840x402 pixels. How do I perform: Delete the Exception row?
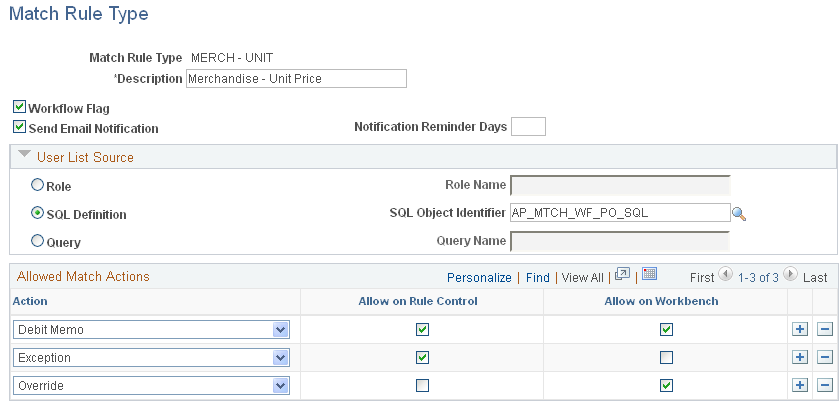click(x=825, y=358)
